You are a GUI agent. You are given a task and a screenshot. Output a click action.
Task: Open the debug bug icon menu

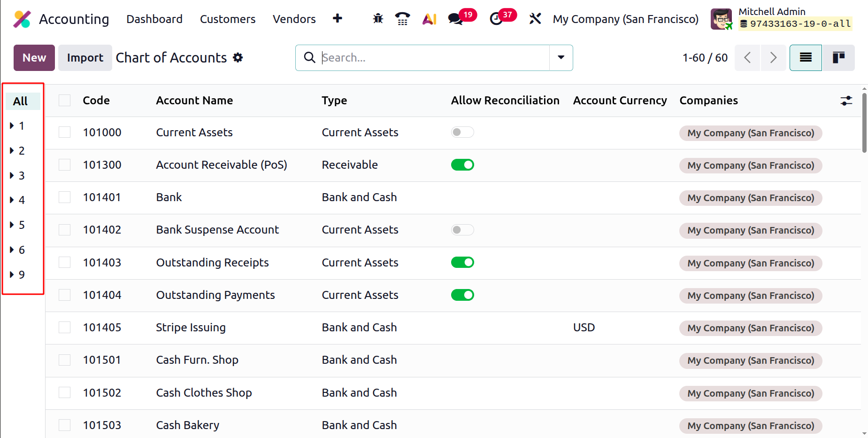pyautogui.click(x=378, y=19)
